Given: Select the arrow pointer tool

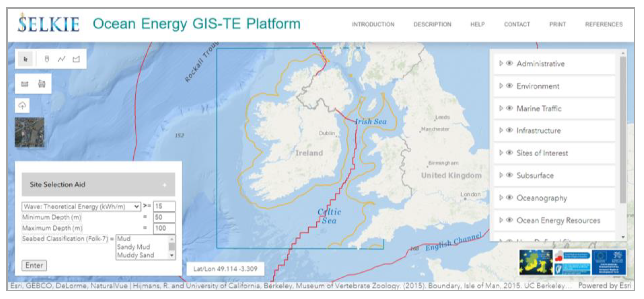Looking at the screenshot, I should (x=25, y=59).
